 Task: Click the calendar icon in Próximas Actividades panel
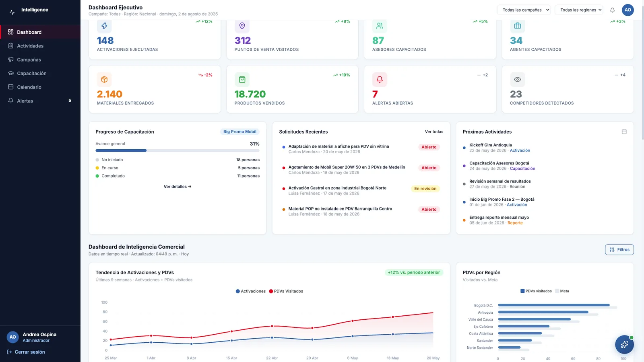click(624, 132)
